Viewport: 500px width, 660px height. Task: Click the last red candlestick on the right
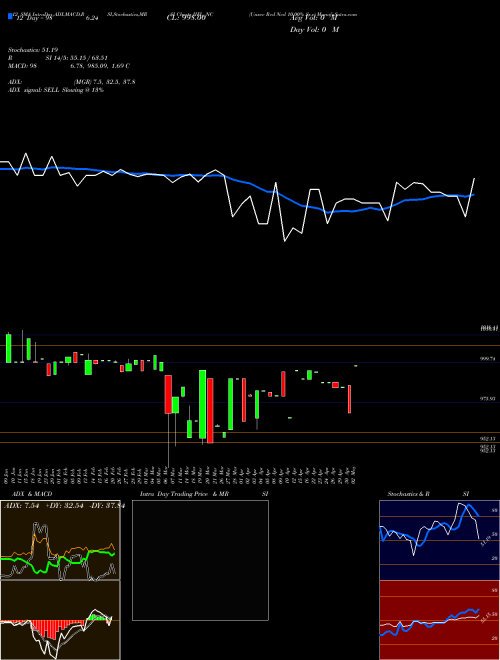point(349,399)
